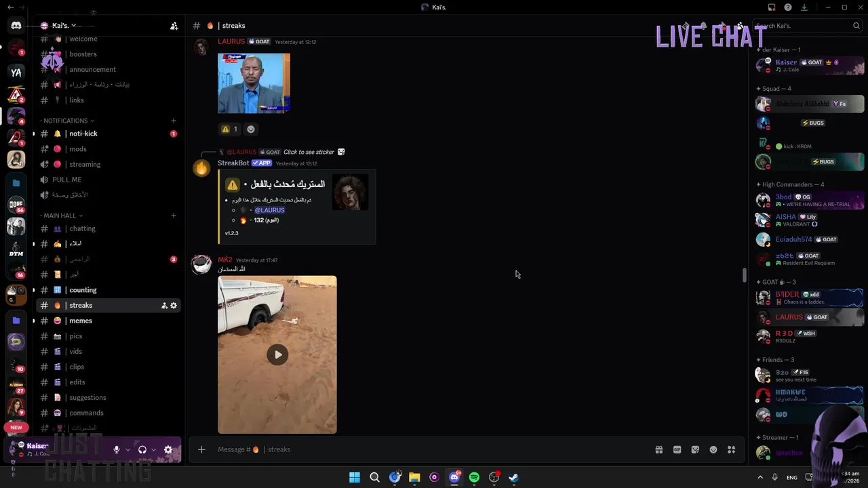Open Discord direct messages home icon

16,26
